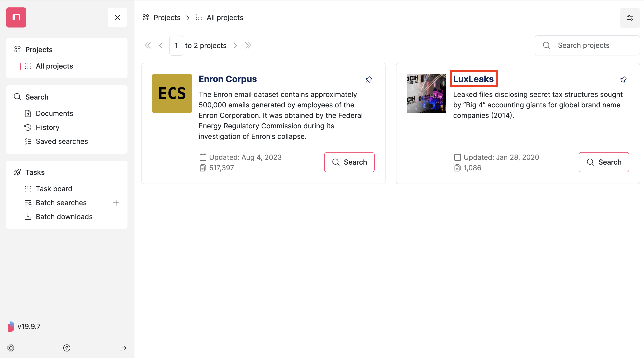Open the projects filter settings icon
Screen dimensions: 644x358
630,17
